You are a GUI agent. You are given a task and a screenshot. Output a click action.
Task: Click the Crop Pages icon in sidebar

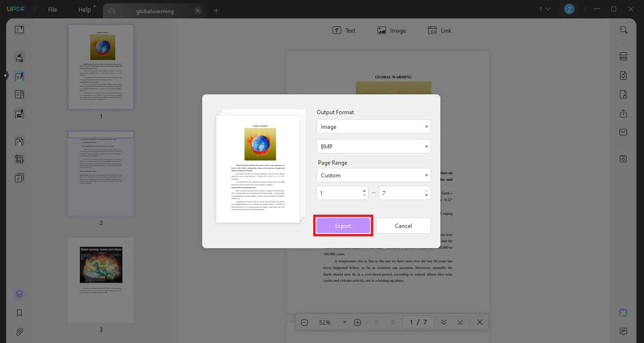(x=19, y=159)
